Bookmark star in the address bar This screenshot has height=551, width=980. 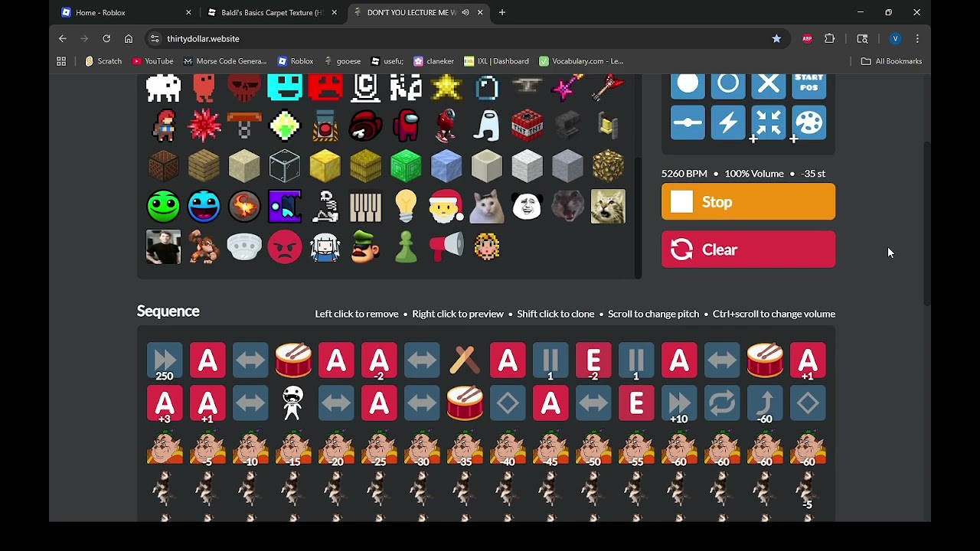click(776, 38)
